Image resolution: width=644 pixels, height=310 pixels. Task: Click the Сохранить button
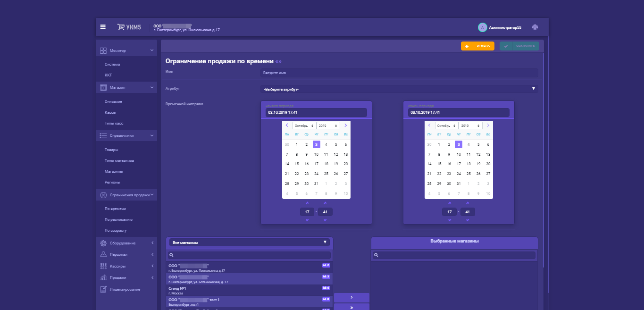pyautogui.click(x=519, y=46)
